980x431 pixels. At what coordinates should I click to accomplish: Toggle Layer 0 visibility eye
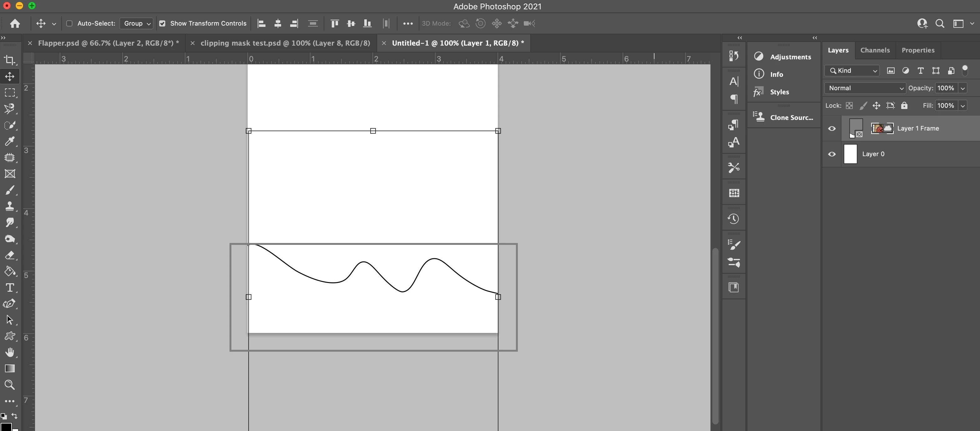(832, 154)
